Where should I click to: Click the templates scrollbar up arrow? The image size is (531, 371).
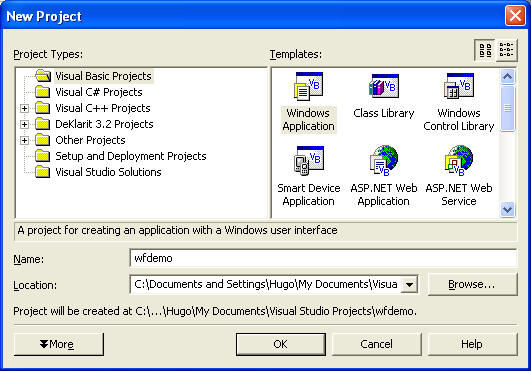point(507,77)
